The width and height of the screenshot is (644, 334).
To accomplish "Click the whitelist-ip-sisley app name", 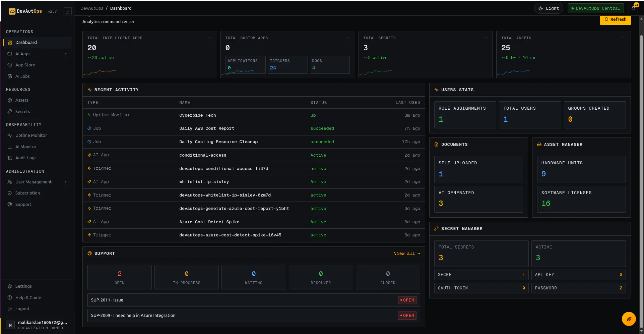I will click(x=204, y=182).
